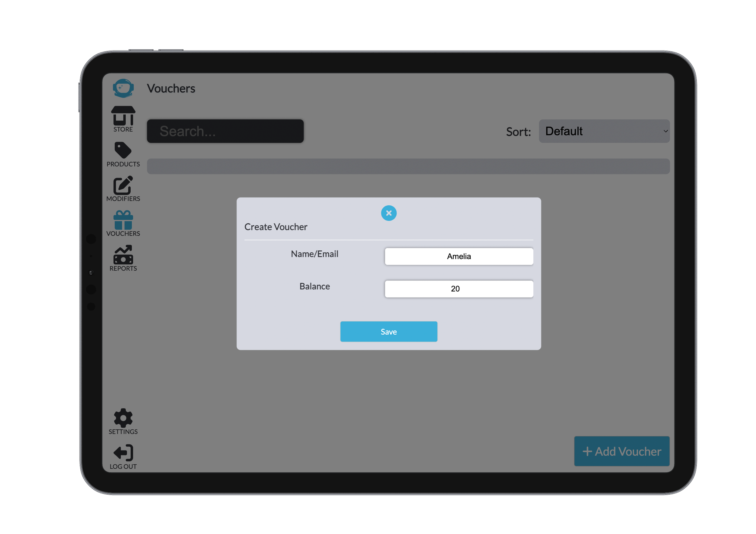Switch to the Vouchers page heading
756x534 pixels.
171,88
